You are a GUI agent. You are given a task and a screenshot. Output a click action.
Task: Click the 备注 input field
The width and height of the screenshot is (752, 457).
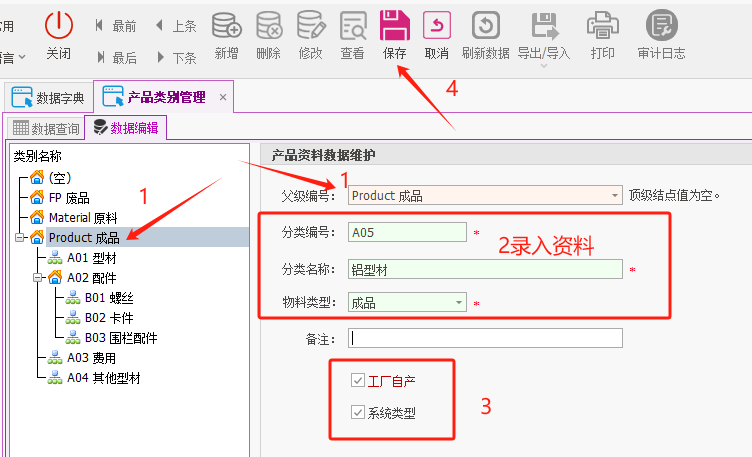point(485,338)
